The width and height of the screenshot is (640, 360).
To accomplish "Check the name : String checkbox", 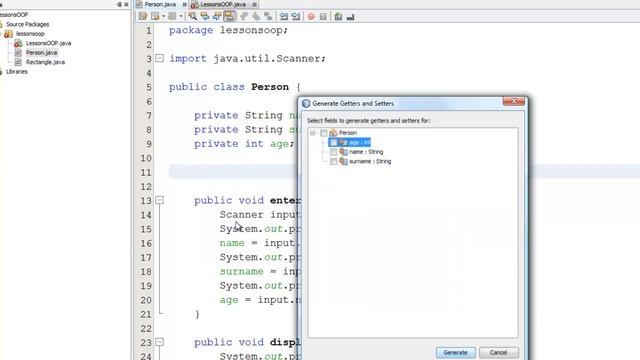I will [x=333, y=152].
